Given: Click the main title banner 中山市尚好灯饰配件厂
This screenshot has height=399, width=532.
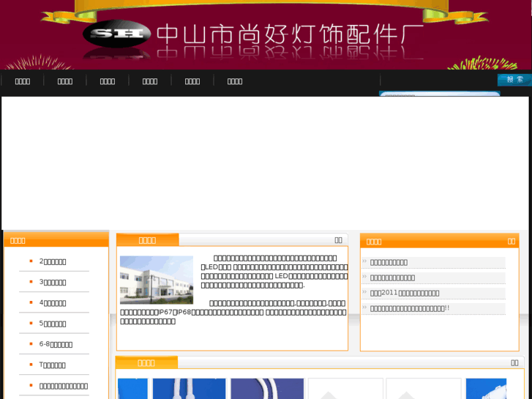Looking at the screenshot, I should tap(291, 34).
